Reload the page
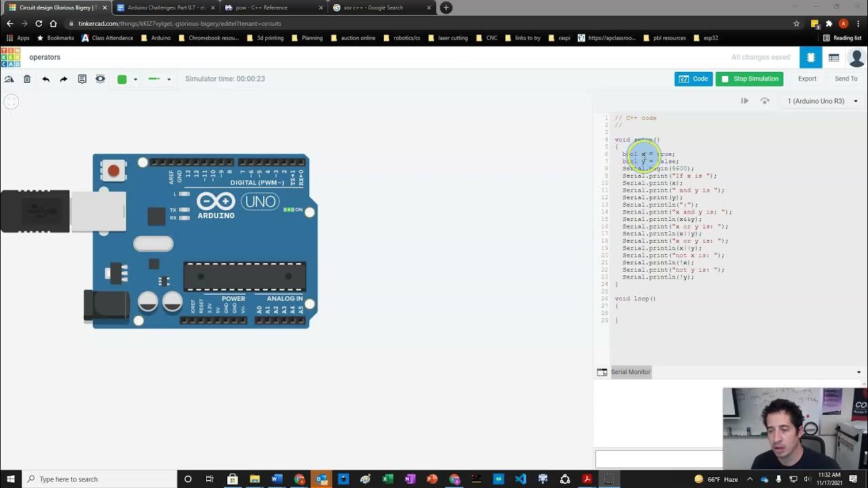Screen dimensions: 868x488 pos(39,23)
